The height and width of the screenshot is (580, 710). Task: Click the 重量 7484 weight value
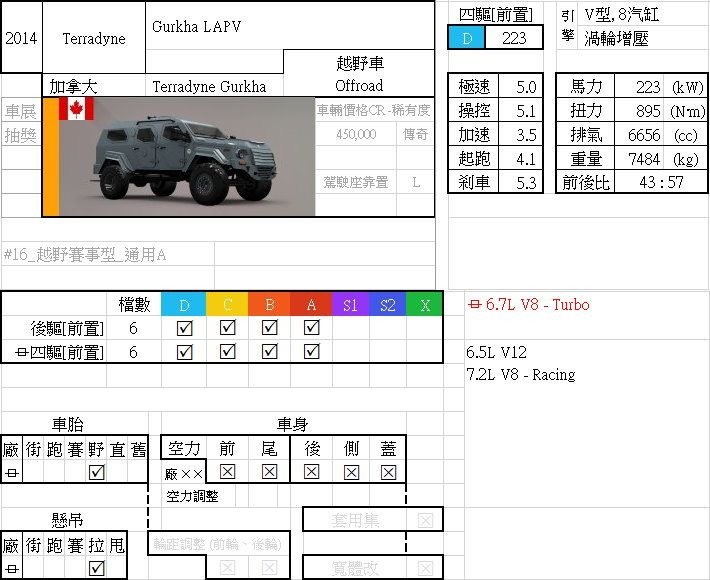coord(639,159)
